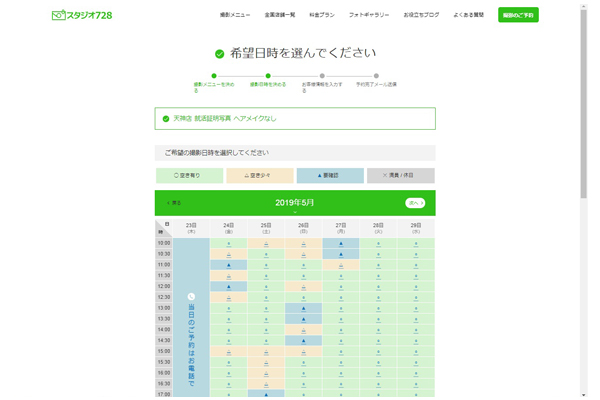
Task: Expand the chevron below 2019年5月
Action: click(295, 212)
